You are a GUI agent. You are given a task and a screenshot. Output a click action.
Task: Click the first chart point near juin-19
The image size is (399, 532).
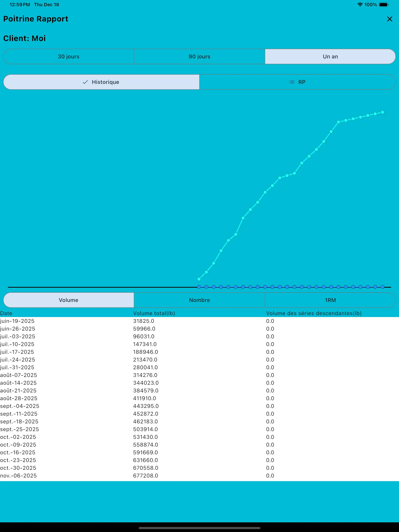click(199, 279)
